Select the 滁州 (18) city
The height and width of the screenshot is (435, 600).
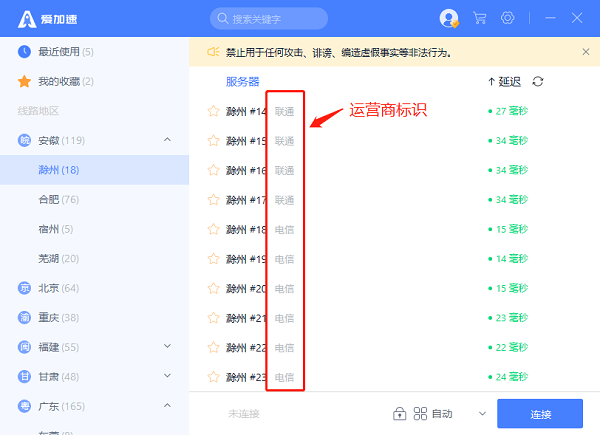pyautogui.click(x=95, y=170)
